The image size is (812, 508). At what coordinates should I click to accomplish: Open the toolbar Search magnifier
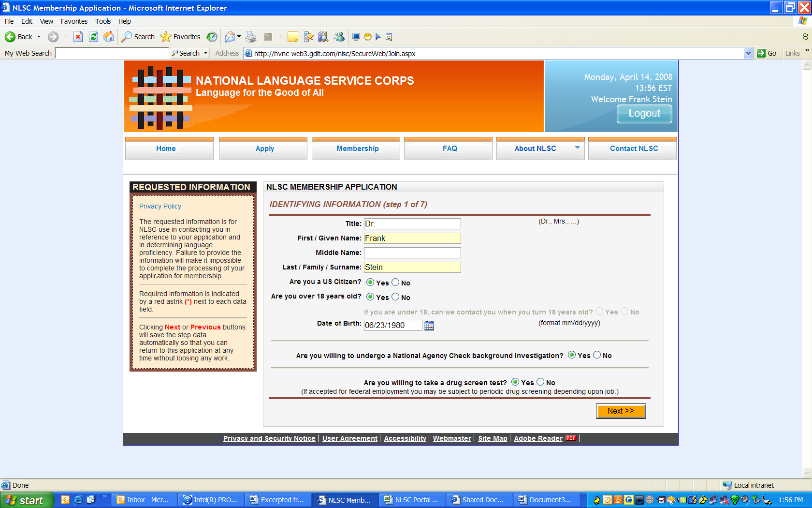coord(127,37)
